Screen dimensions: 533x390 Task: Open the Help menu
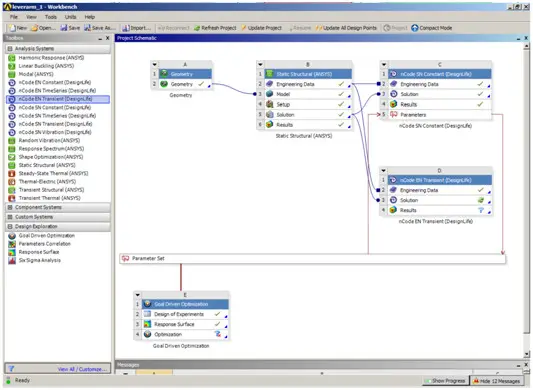pyautogui.click(x=90, y=17)
